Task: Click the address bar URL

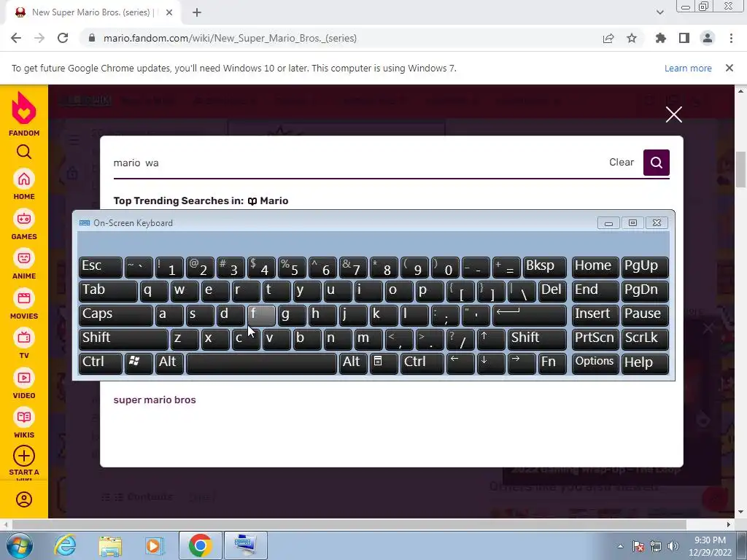Action: pyautogui.click(x=230, y=38)
